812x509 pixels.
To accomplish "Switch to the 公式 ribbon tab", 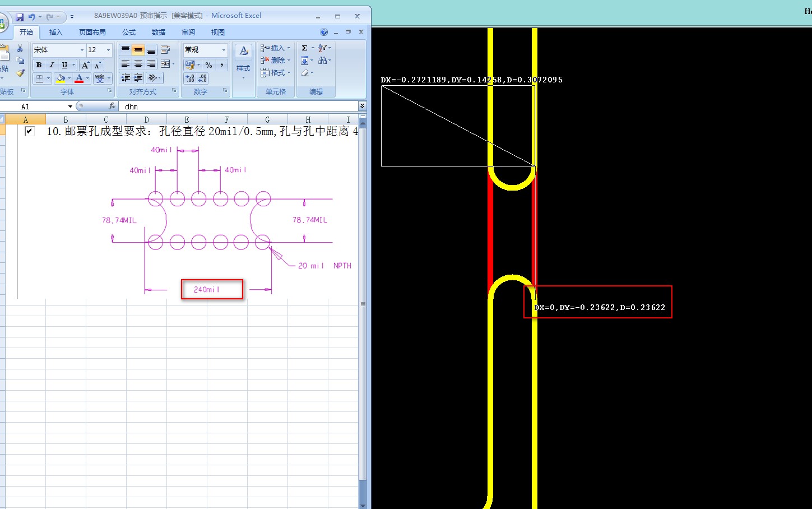I will [x=129, y=33].
